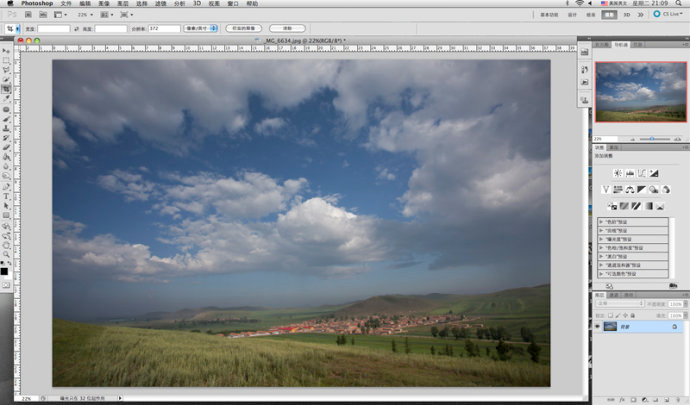Expand the "可选颜色"预设 presets group
Screen dimensions: 690x405
tap(601, 274)
